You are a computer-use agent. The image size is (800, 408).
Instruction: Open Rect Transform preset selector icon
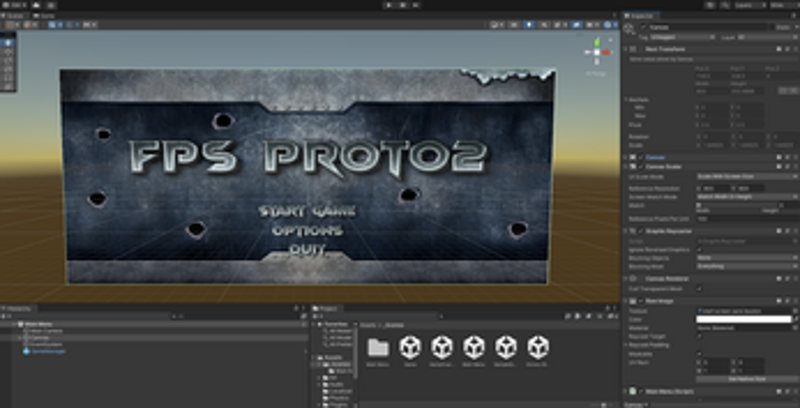pyautogui.click(x=787, y=49)
